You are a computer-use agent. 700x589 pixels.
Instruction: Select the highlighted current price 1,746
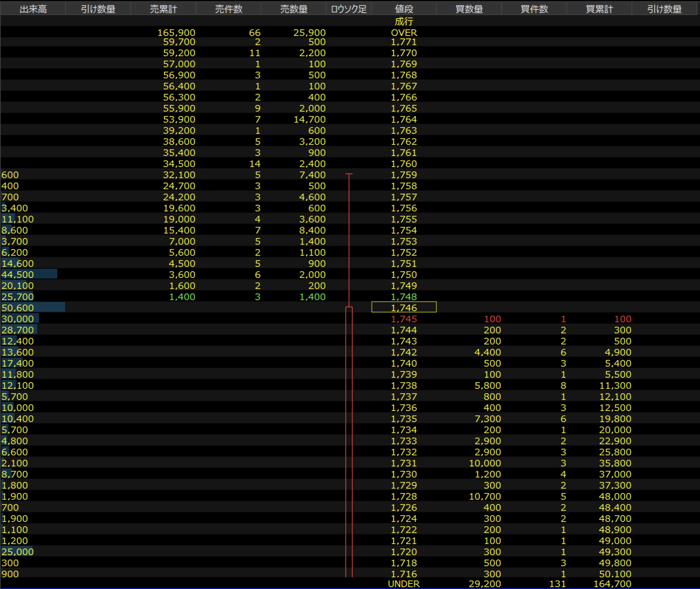[404, 308]
